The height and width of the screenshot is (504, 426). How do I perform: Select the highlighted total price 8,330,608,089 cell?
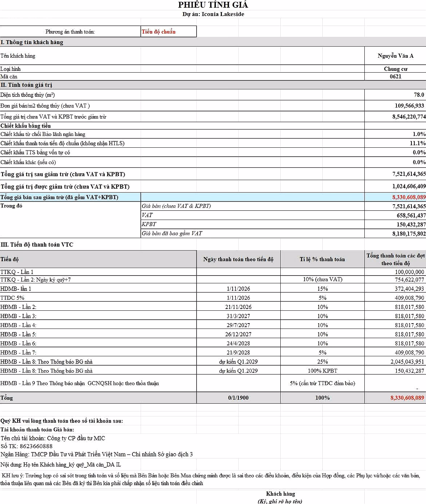pos(395,197)
